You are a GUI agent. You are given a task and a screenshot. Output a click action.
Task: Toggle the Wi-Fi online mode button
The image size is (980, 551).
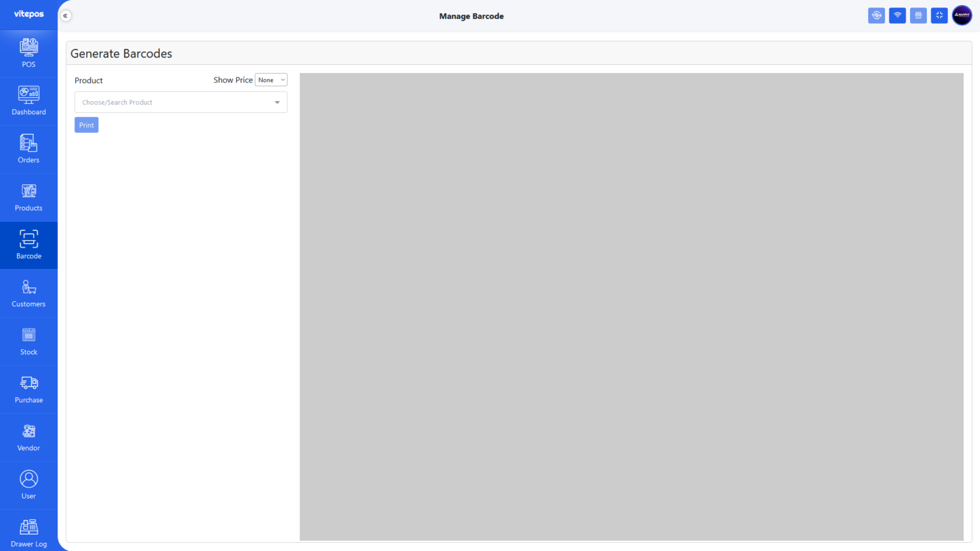click(897, 16)
